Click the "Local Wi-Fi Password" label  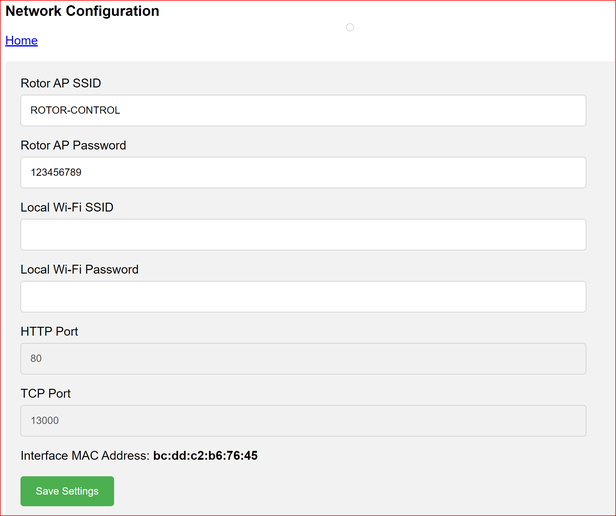80,270
